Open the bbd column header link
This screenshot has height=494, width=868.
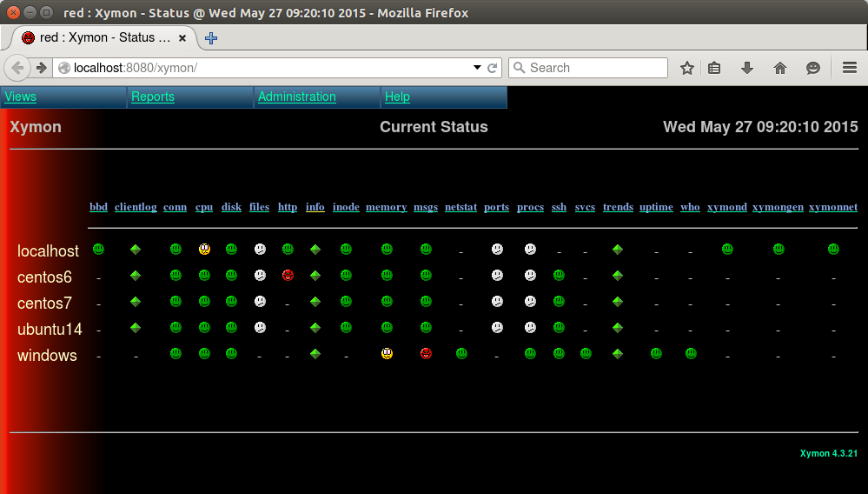click(x=98, y=207)
